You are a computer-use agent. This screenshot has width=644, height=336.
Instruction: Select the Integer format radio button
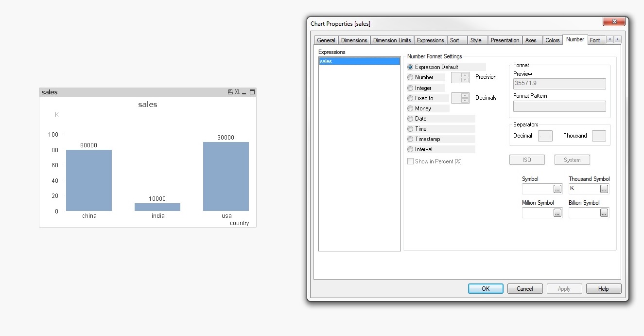410,88
